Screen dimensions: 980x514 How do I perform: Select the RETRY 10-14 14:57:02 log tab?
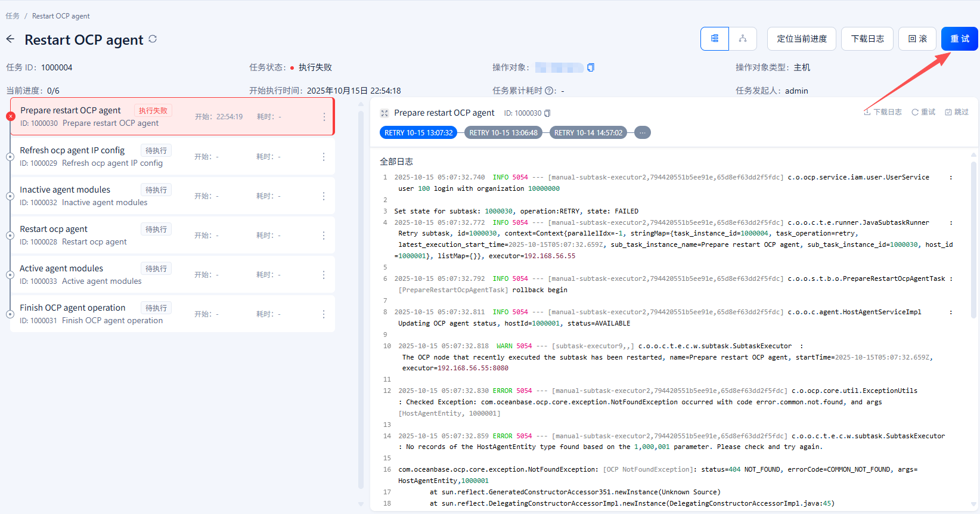pyautogui.click(x=588, y=133)
